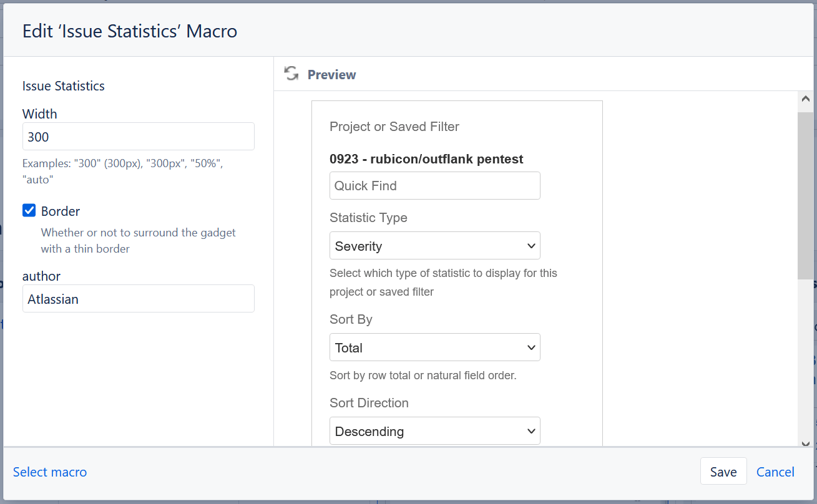The height and width of the screenshot is (504, 817).
Task: Open the Select macro link
Action: 49,472
